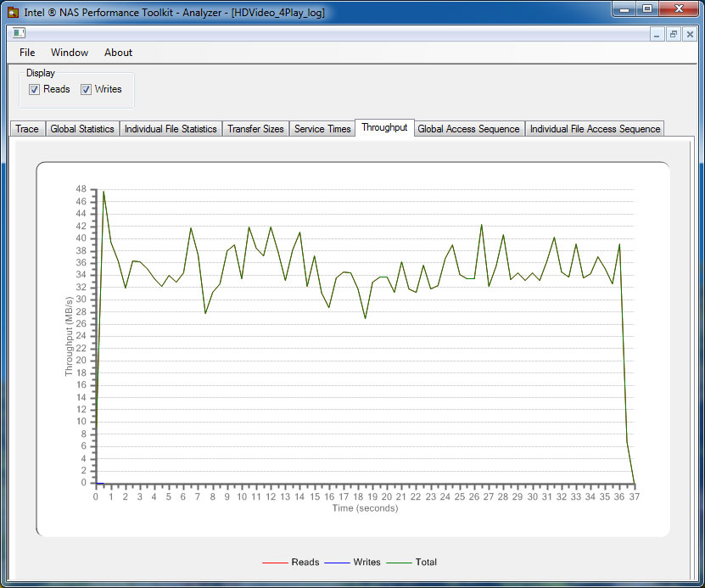Restore the inner document window
The height and width of the screenshot is (588, 705).
coord(674,35)
